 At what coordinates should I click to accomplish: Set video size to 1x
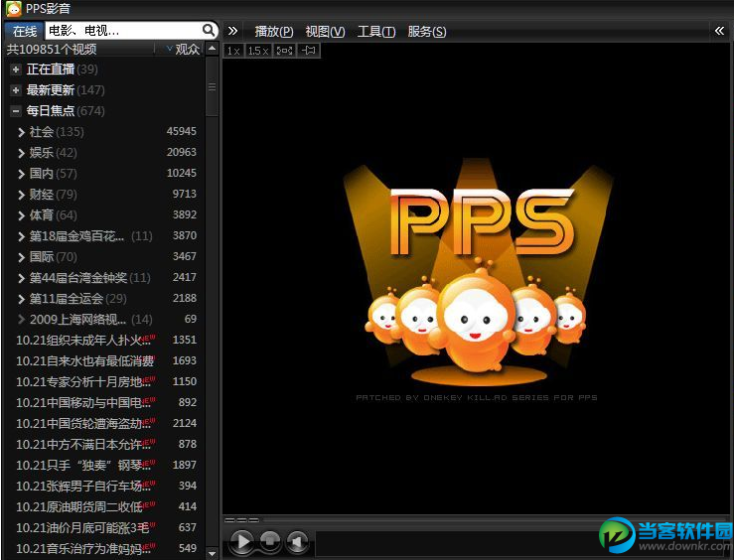tap(232, 51)
